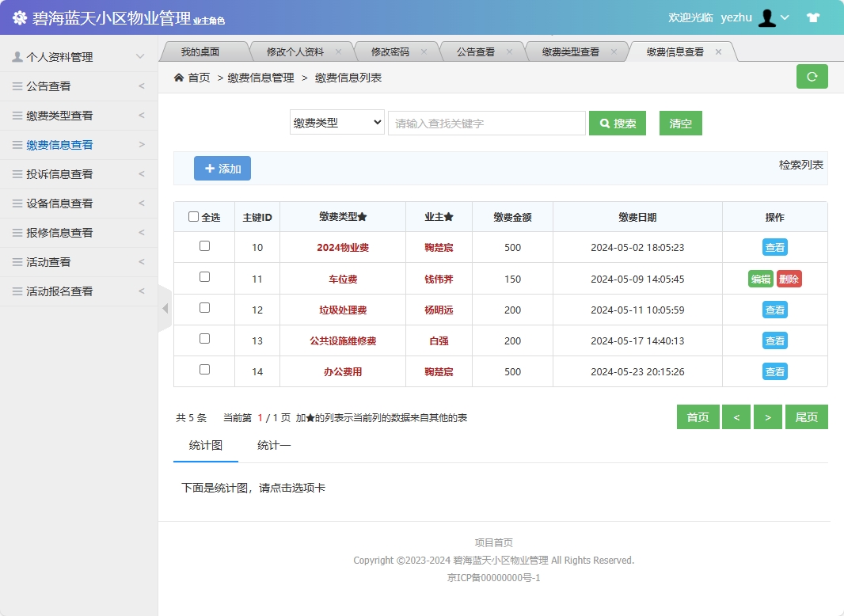The image size is (844, 616).
Task: Check the checkbox for record ID 11
Action: tap(203, 278)
